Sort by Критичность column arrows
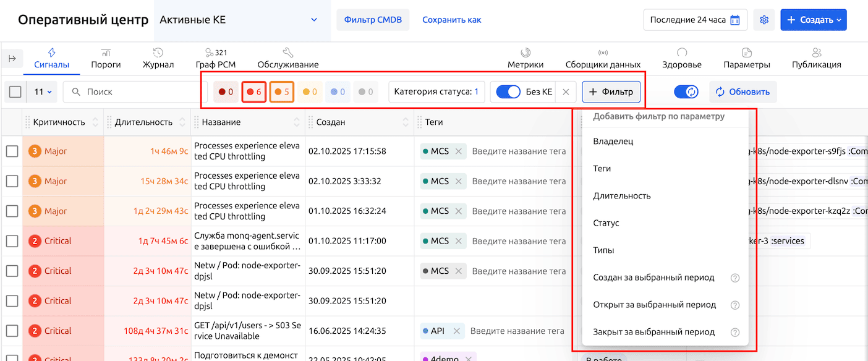The height and width of the screenshot is (361, 868). [x=95, y=122]
